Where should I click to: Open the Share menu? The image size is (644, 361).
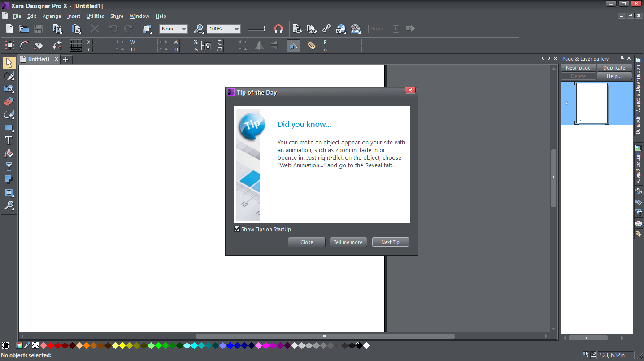pyautogui.click(x=117, y=16)
